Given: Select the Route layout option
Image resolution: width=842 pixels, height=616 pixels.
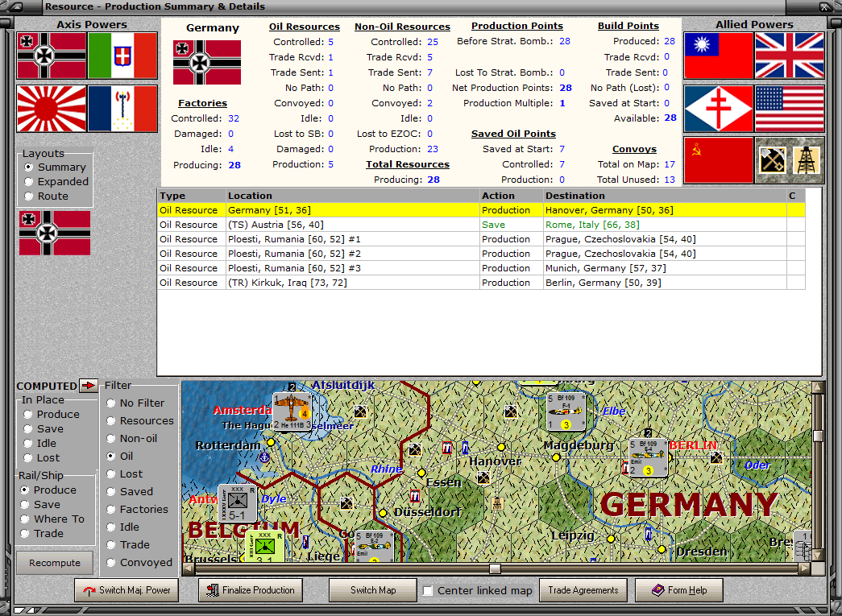Looking at the screenshot, I should (46, 196).
